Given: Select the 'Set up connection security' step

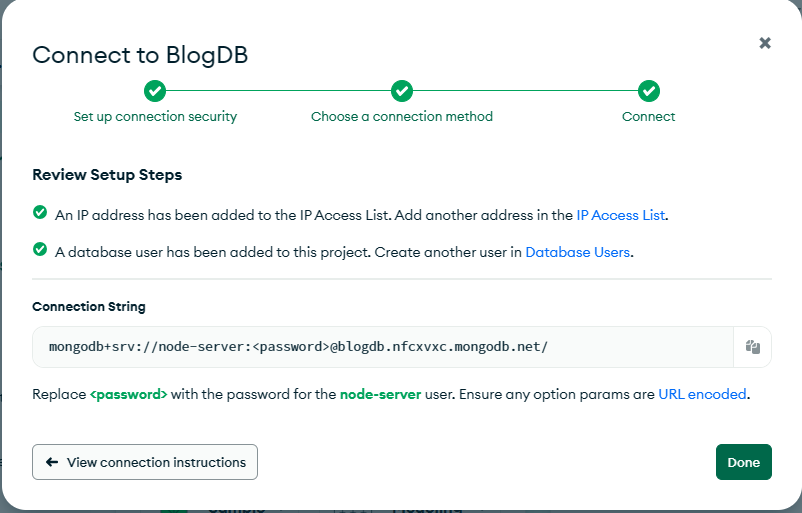Looking at the screenshot, I should pos(155,117).
